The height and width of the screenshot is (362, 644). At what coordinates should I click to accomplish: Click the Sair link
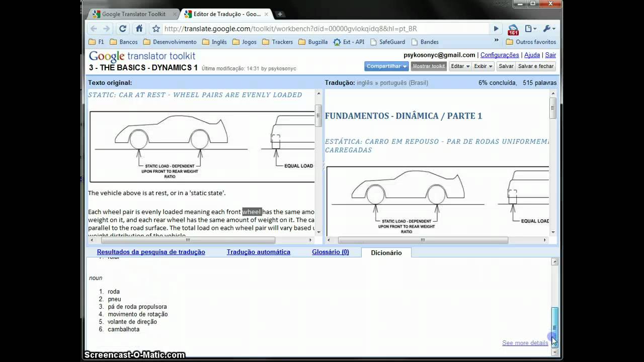pyautogui.click(x=550, y=55)
